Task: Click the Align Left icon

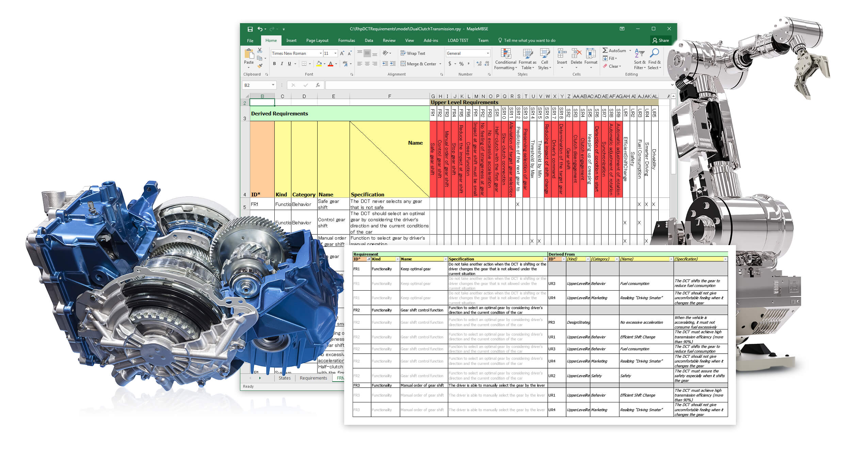Action: [x=359, y=64]
